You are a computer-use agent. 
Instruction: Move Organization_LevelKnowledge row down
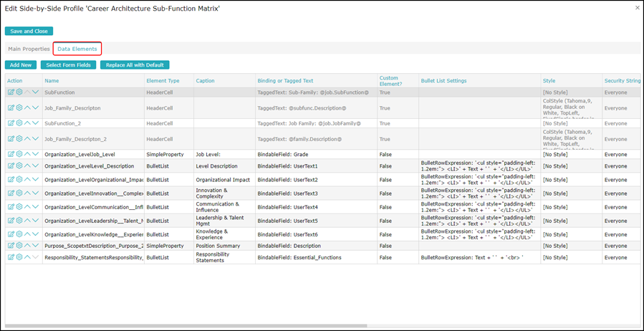(35, 234)
